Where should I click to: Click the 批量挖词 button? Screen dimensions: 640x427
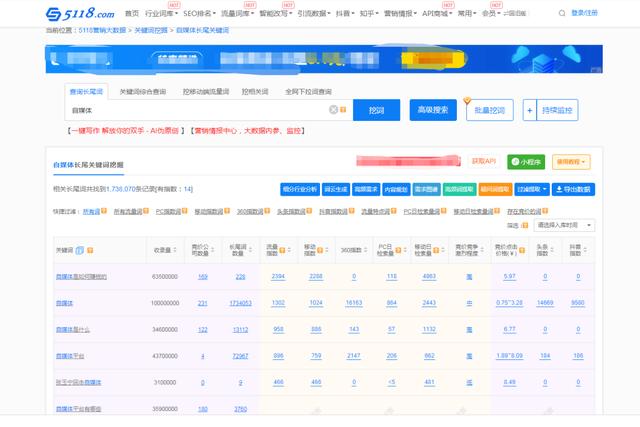(489, 110)
